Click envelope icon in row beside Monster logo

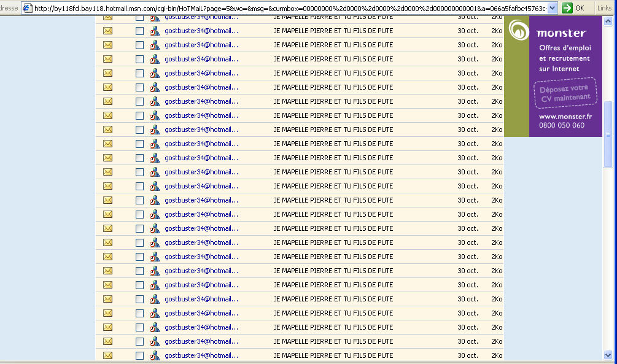pos(108,31)
